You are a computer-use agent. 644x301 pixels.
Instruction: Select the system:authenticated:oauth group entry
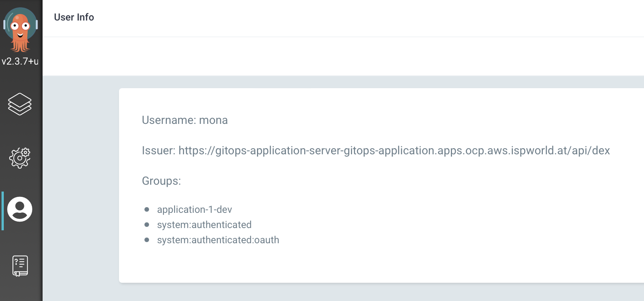[218, 240]
